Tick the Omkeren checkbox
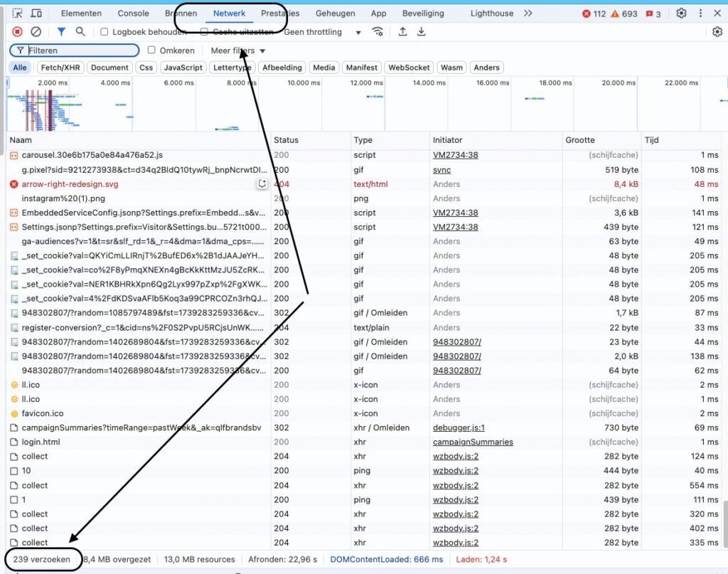 151,51
